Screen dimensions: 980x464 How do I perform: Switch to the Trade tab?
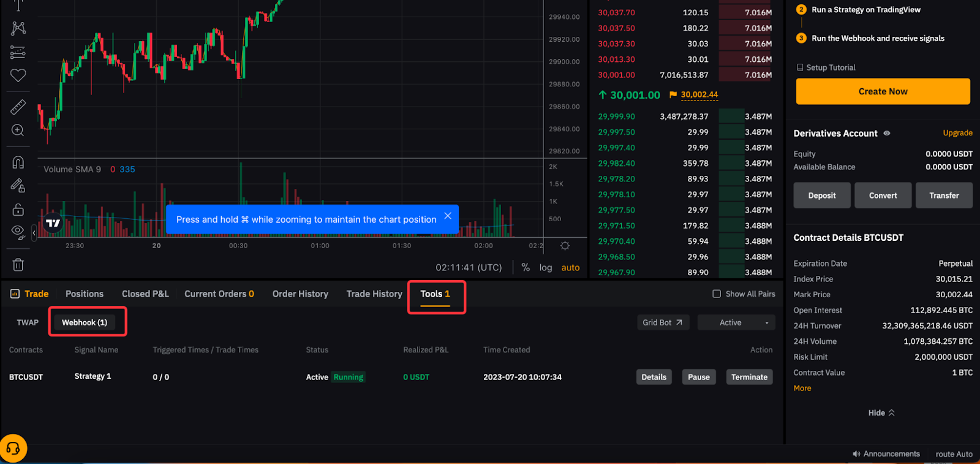click(36, 294)
